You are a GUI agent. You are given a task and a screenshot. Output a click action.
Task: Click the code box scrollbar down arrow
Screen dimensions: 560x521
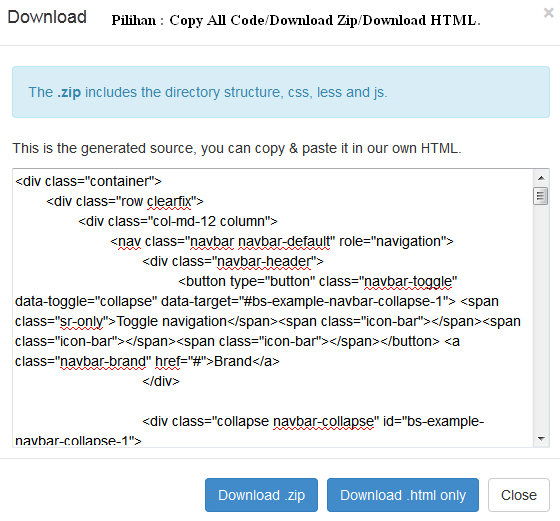tap(541, 439)
